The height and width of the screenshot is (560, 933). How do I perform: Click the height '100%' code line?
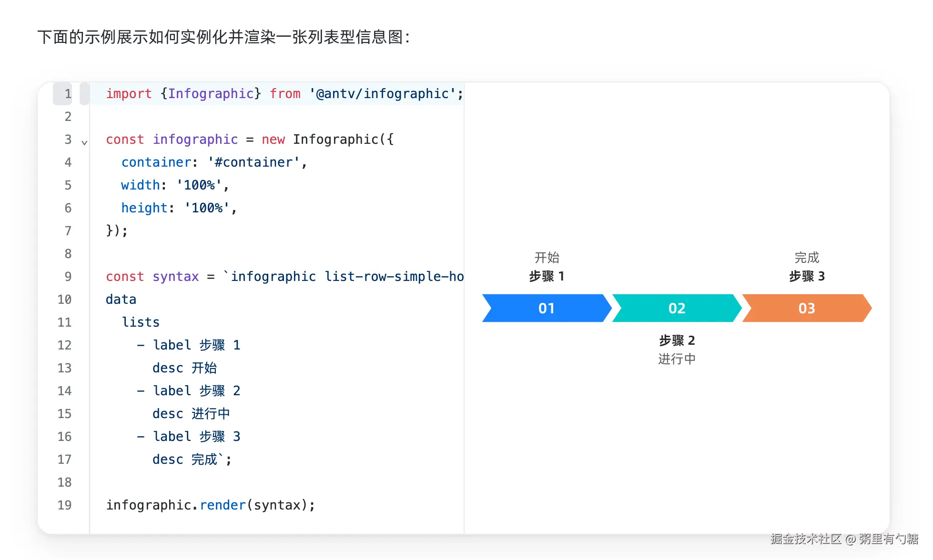pyautogui.click(x=179, y=208)
